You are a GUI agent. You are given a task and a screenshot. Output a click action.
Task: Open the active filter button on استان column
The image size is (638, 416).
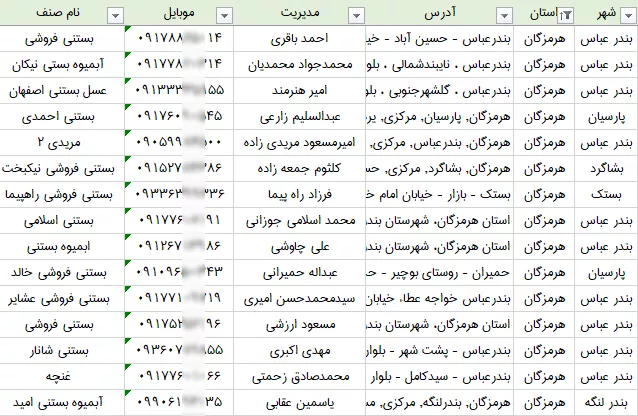[566, 15]
